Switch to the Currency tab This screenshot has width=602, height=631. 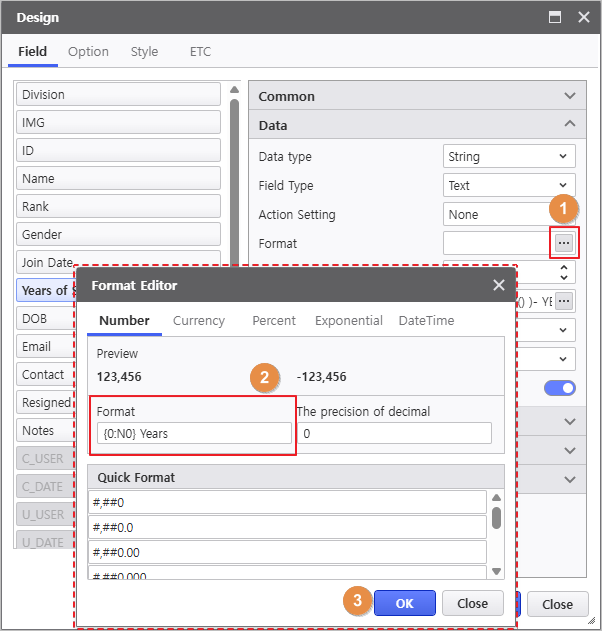tap(198, 321)
